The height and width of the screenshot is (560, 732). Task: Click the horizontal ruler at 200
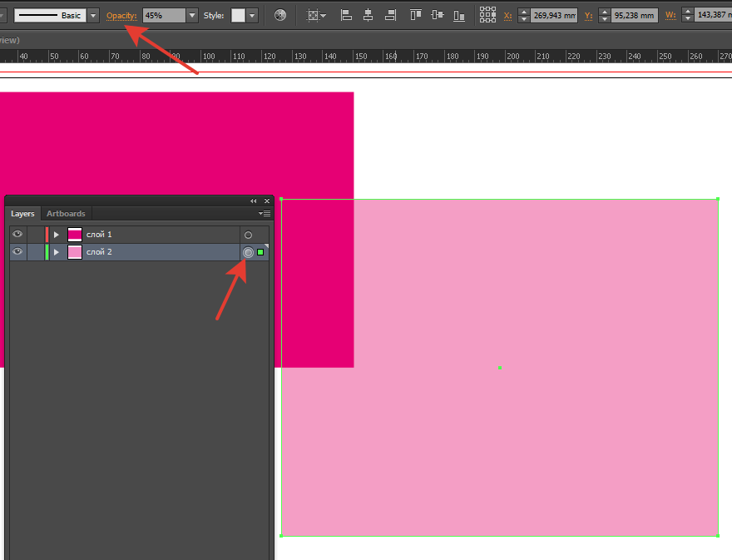(513, 57)
